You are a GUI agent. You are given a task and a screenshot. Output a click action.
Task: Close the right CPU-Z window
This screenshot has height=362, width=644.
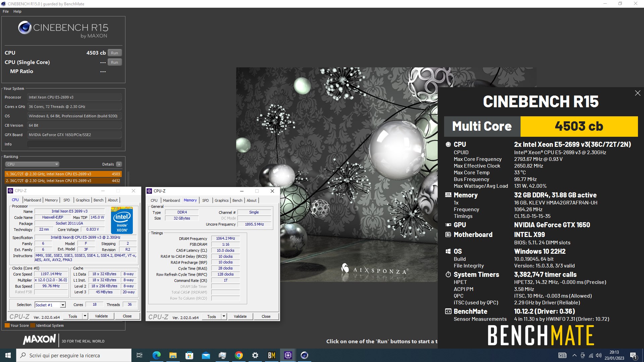pyautogui.click(x=272, y=191)
